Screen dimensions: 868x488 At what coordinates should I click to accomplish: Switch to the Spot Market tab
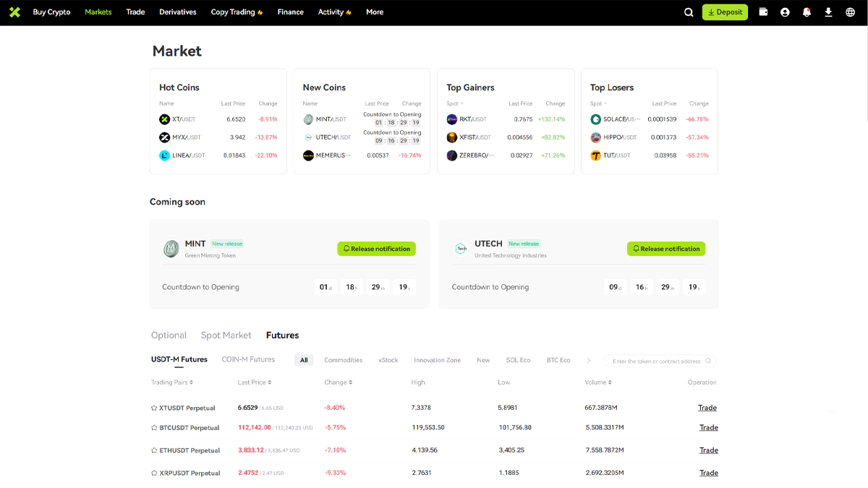(226, 335)
